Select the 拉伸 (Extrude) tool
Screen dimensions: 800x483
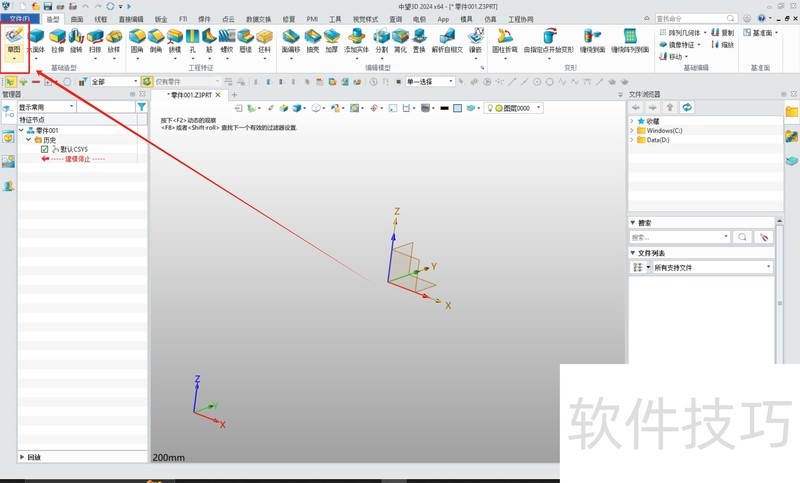coord(58,38)
